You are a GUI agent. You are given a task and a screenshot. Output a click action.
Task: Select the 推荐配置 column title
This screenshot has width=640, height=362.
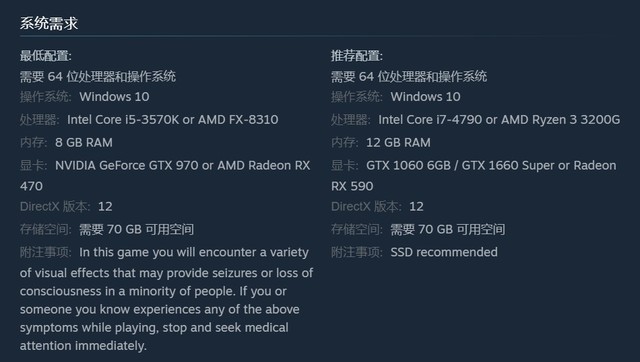[x=357, y=56]
